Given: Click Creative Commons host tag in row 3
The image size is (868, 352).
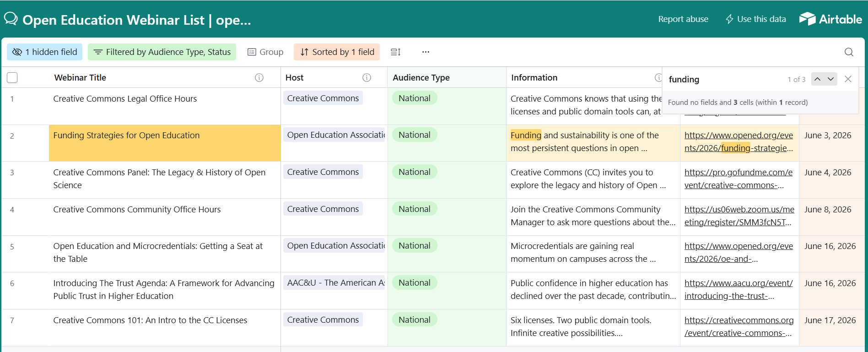Looking at the screenshot, I should pos(323,172).
